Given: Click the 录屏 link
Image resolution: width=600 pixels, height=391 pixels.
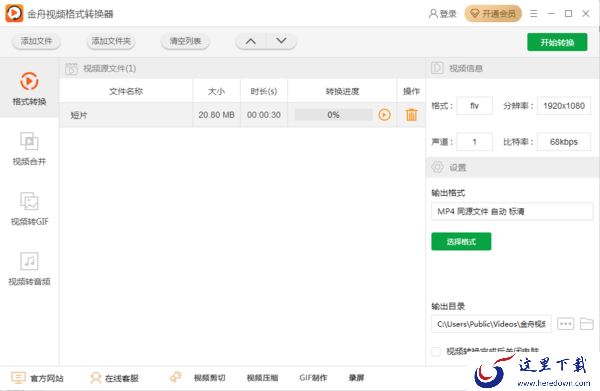Looking at the screenshot, I should point(356,378).
